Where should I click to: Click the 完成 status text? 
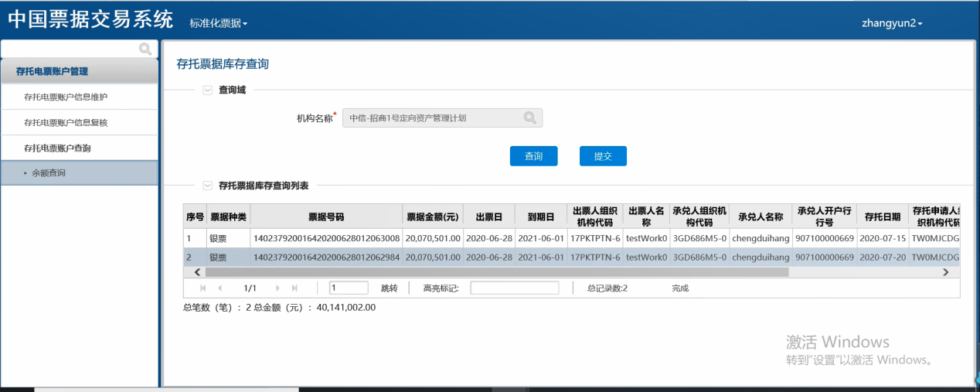click(680, 288)
